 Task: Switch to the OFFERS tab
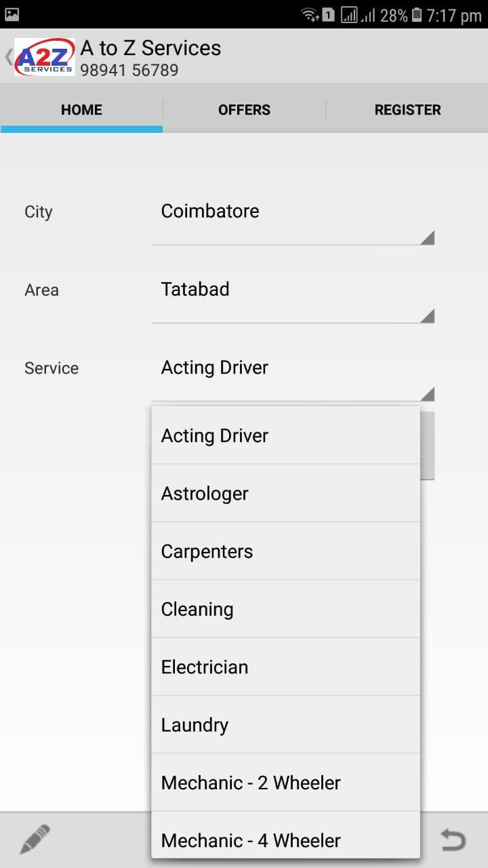(244, 110)
